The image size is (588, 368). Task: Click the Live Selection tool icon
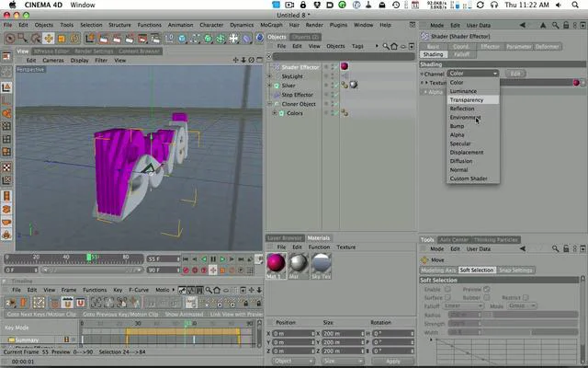10,39
